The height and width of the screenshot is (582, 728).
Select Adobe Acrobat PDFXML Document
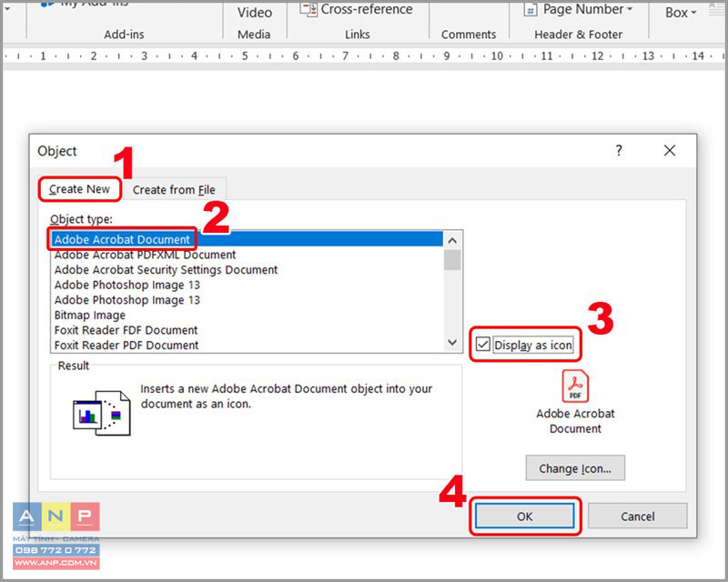[247, 255]
